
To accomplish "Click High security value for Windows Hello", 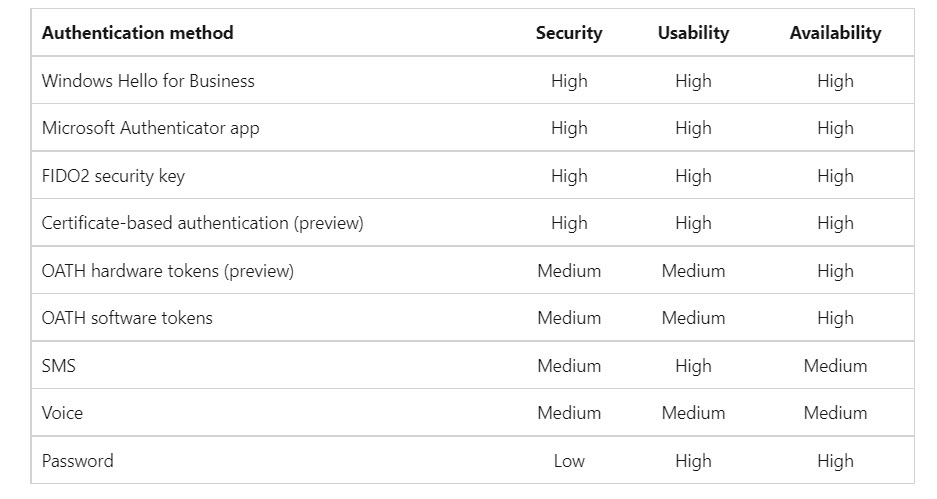I will [569, 81].
